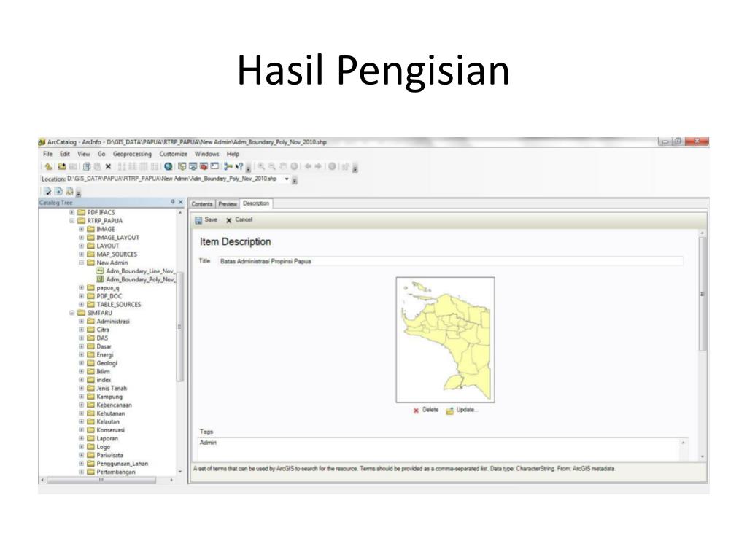747x560 pixels.
Task: Open the Edit menu
Action: tap(65, 154)
